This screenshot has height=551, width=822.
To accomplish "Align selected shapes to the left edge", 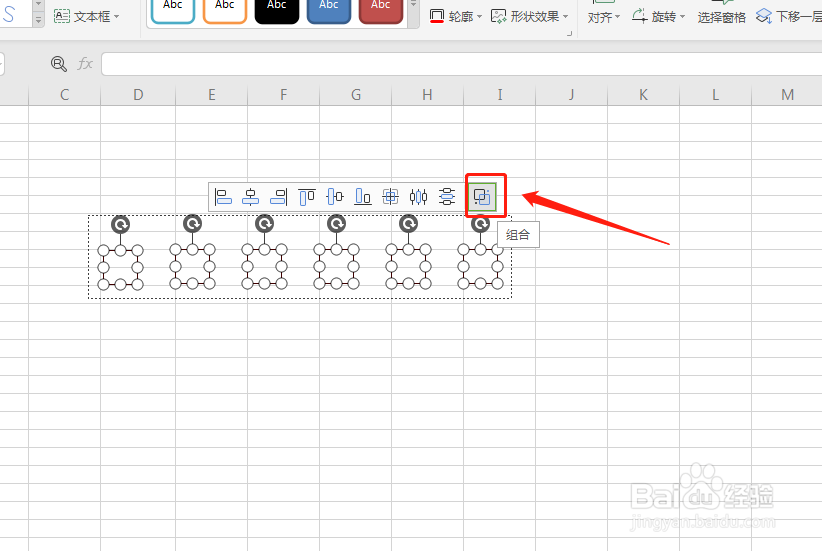I will 223,197.
